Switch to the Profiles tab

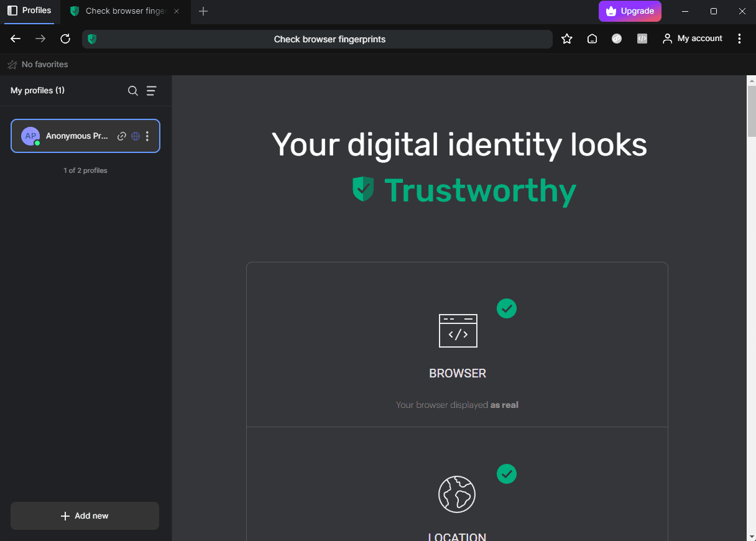click(29, 11)
